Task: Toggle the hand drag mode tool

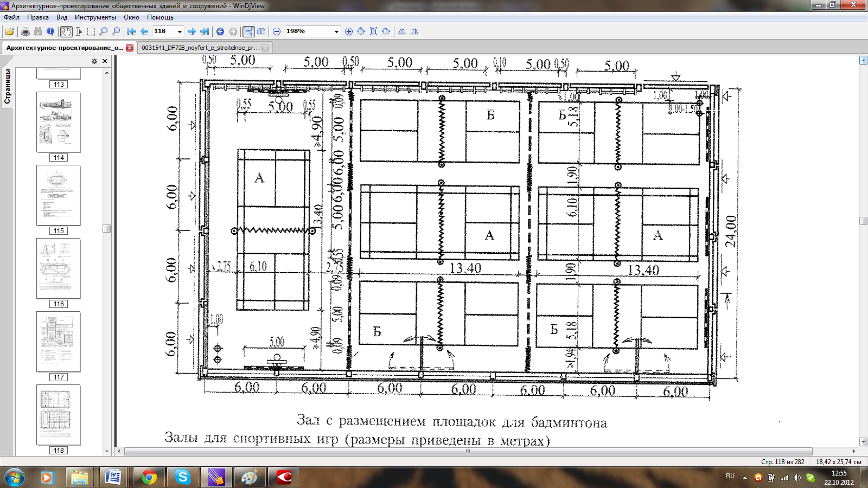Action: [66, 31]
